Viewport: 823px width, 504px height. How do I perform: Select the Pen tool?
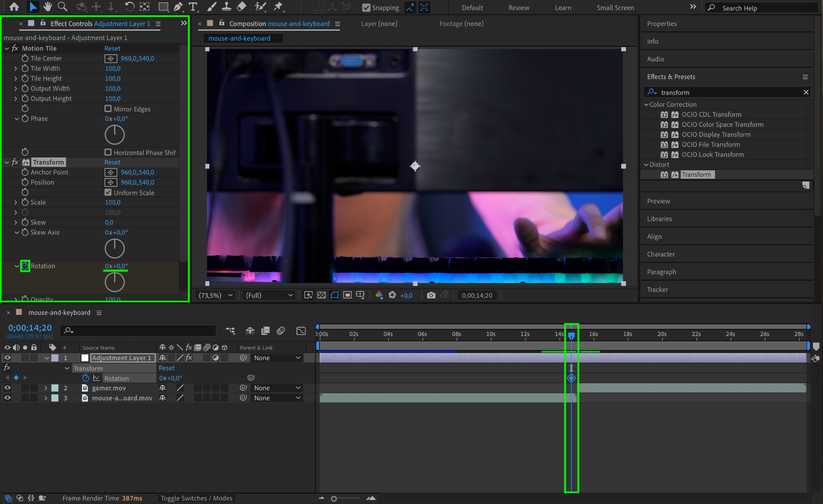click(x=178, y=7)
